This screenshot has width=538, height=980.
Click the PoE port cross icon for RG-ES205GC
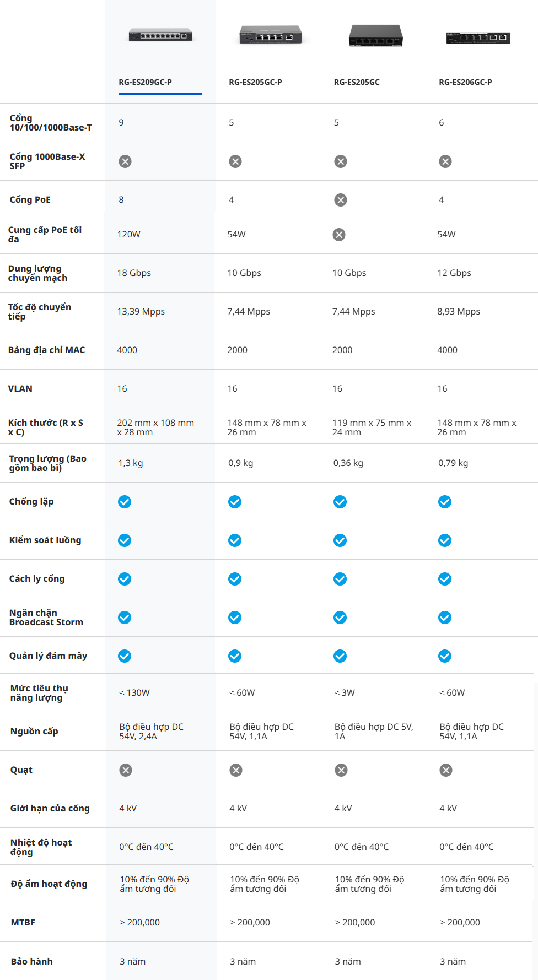pos(341,200)
